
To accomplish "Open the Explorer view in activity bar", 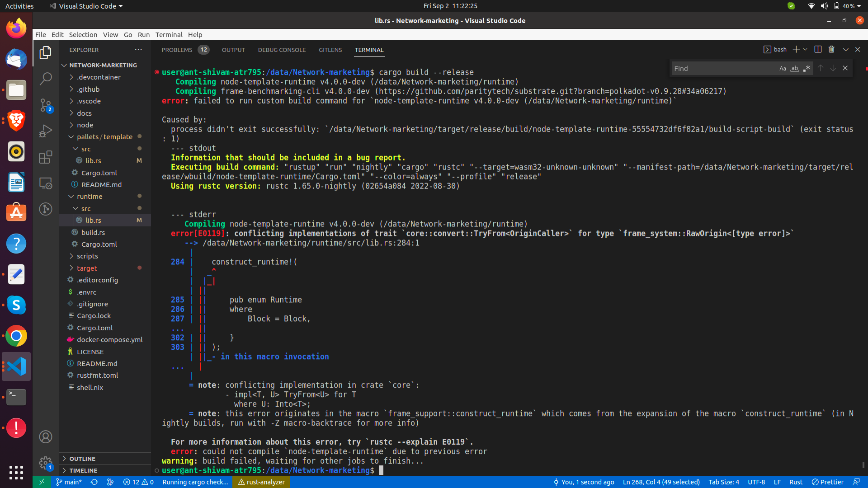I will (46, 53).
